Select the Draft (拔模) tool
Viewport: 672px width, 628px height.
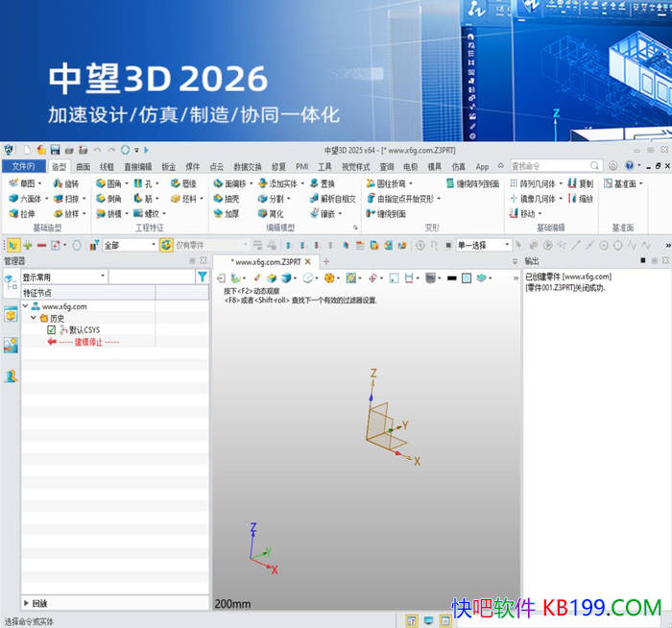point(108,213)
